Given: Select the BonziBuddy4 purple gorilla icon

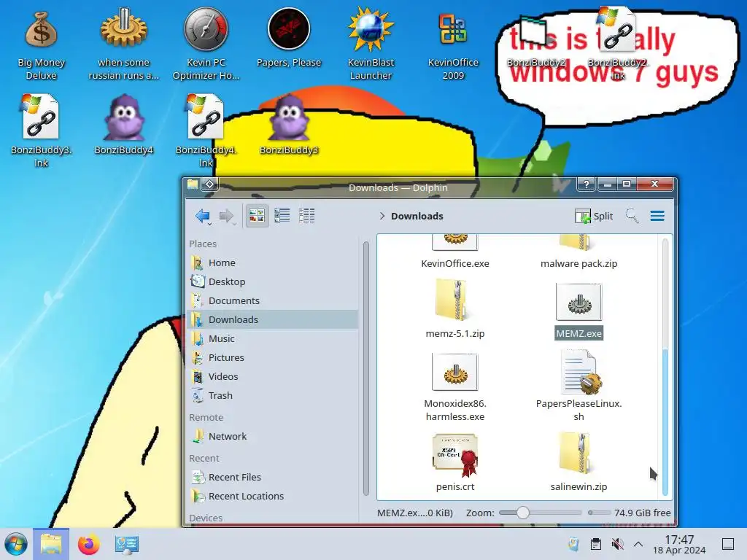Looking at the screenshot, I should (124, 125).
